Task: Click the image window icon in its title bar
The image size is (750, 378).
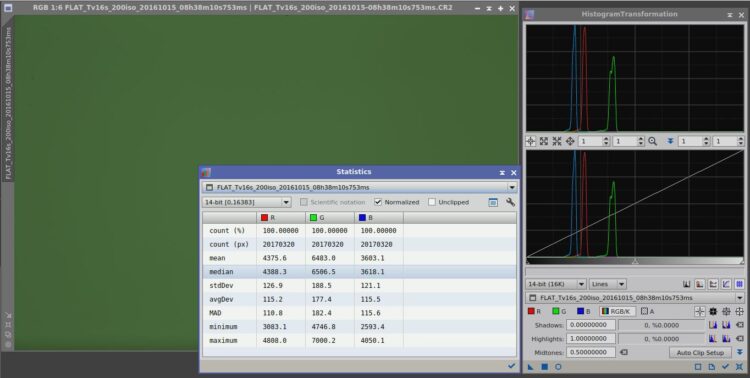Action: tap(8, 8)
